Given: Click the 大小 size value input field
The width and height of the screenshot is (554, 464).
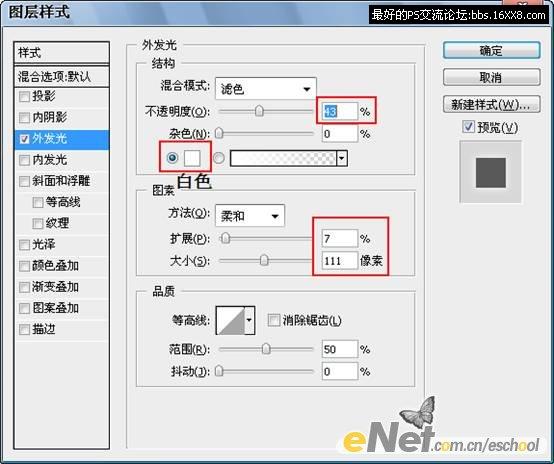Looking at the screenshot, I should pos(340,261).
